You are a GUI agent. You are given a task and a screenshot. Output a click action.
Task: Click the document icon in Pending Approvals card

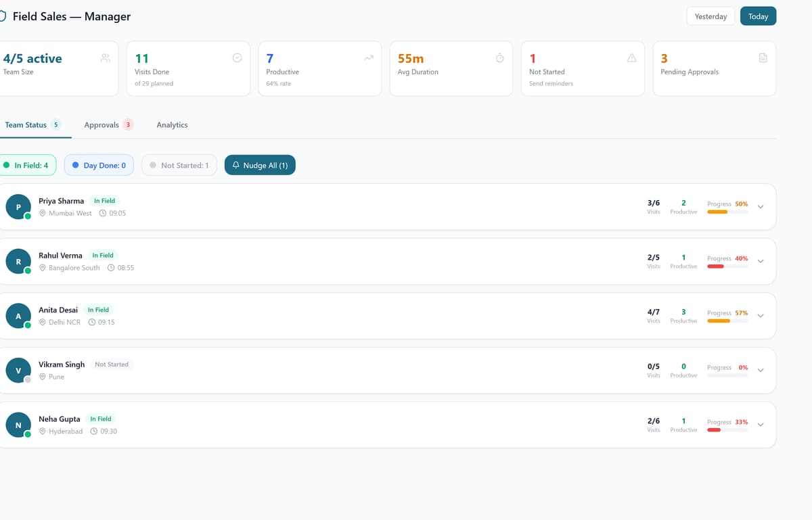pyautogui.click(x=763, y=58)
